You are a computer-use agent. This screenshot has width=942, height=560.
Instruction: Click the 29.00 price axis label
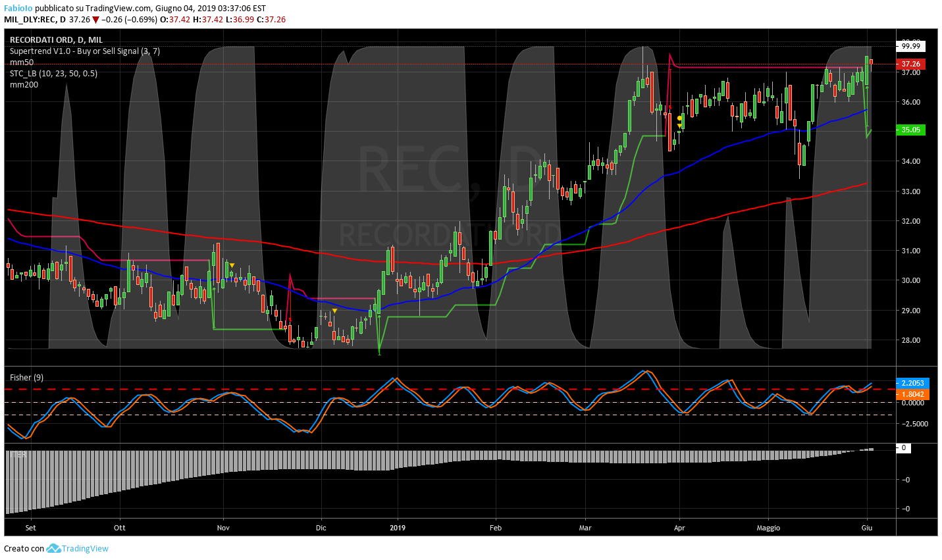pyautogui.click(x=910, y=311)
